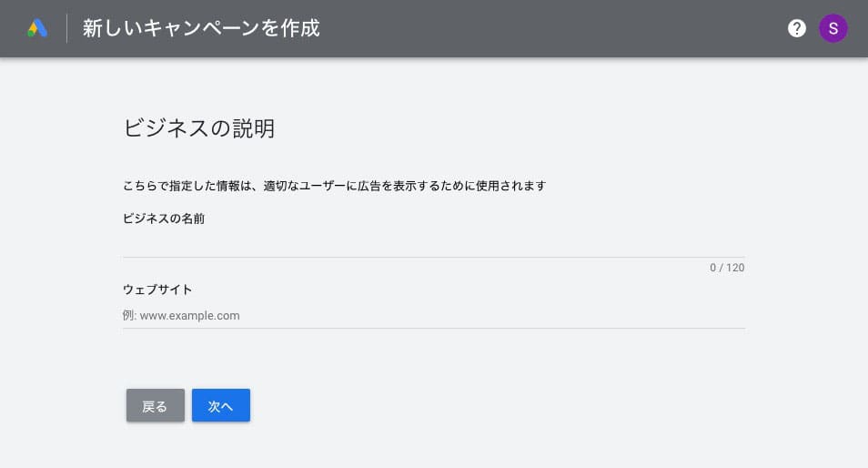Click the blank space right of 次へ

coord(455,406)
